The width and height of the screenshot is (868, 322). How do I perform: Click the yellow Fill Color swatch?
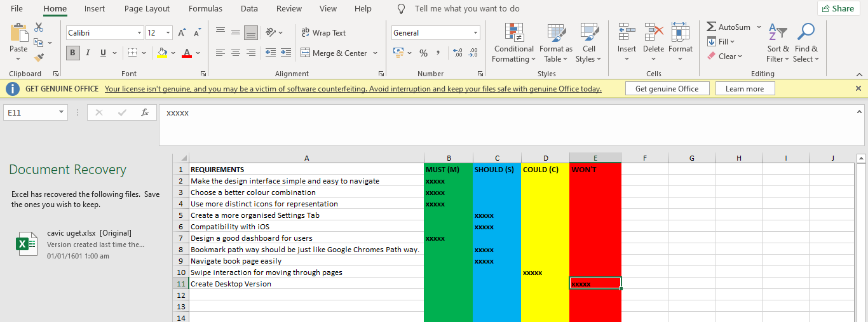[162, 53]
